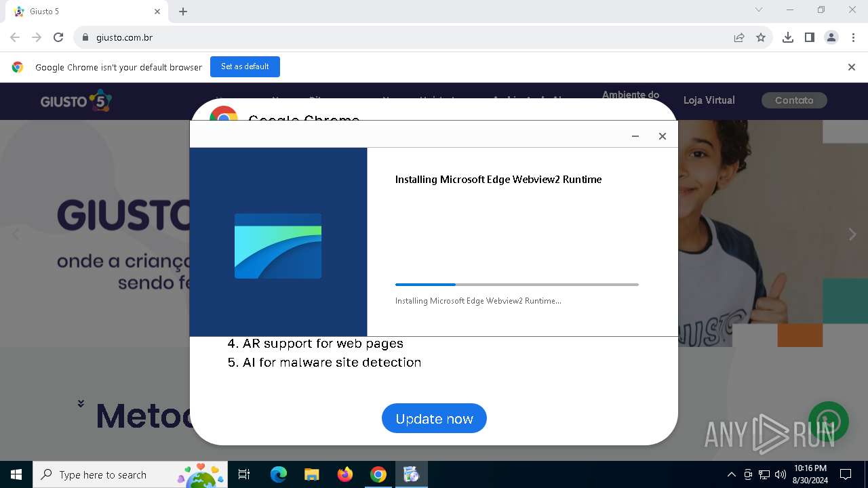Click the Giusto 5 site logo
Viewport: 868px width, 488px height.
pyautogui.click(x=76, y=101)
